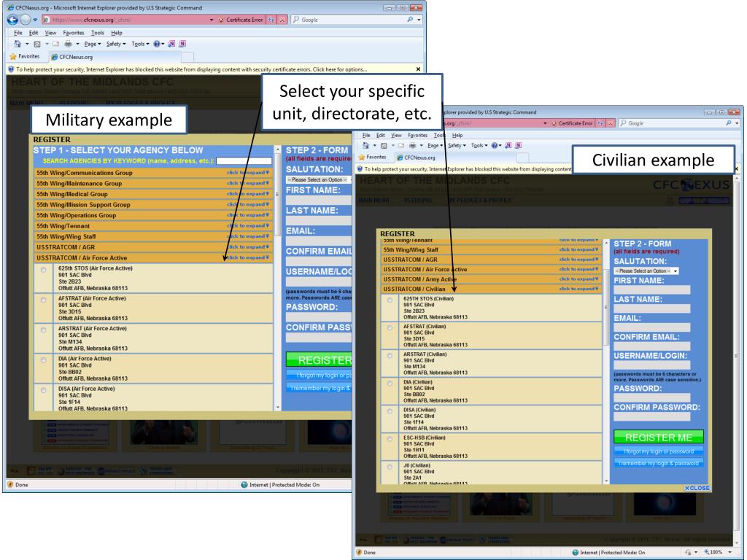This screenshot has width=747, height=560.
Task: Stop page loading in the Military window
Action: coord(282,20)
